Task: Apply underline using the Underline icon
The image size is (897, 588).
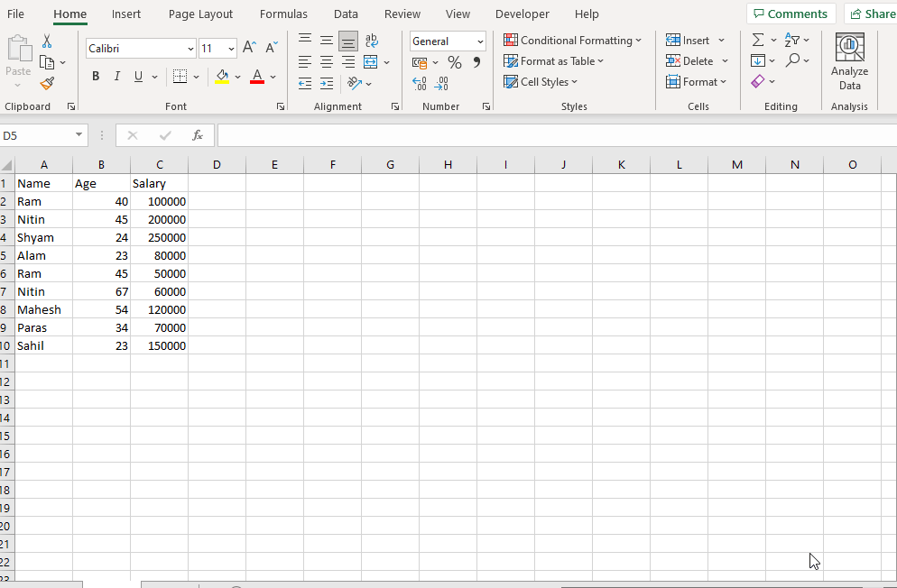Action: pyautogui.click(x=137, y=76)
